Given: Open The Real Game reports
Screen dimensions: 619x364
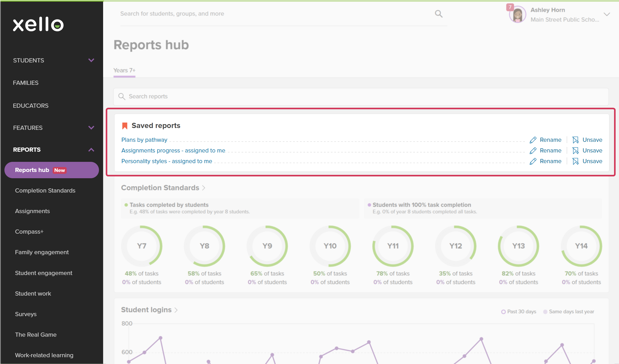Looking at the screenshot, I should (x=36, y=335).
